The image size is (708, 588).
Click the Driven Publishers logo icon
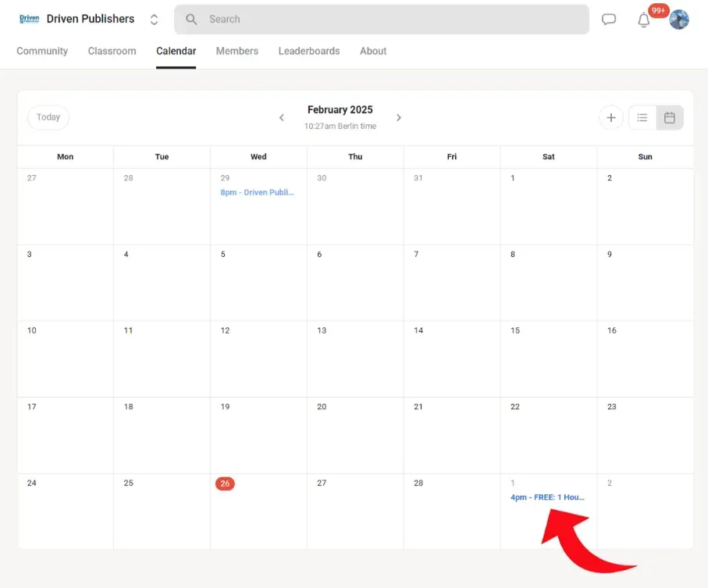pos(30,19)
